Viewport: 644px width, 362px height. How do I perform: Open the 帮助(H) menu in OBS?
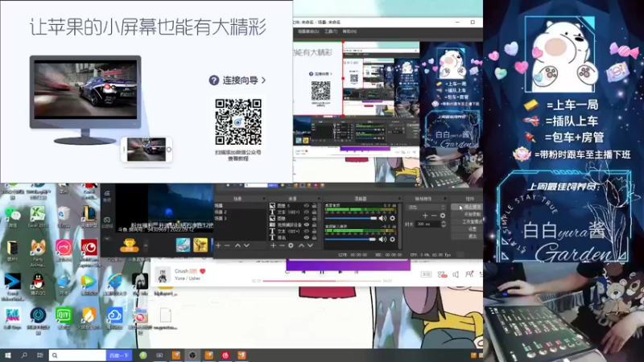tap(349, 31)
